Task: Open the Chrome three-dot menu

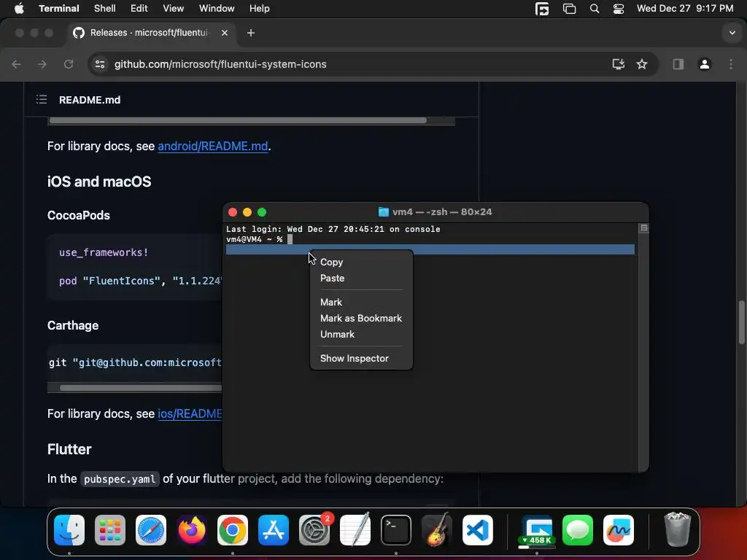Action: coord(731,64)
